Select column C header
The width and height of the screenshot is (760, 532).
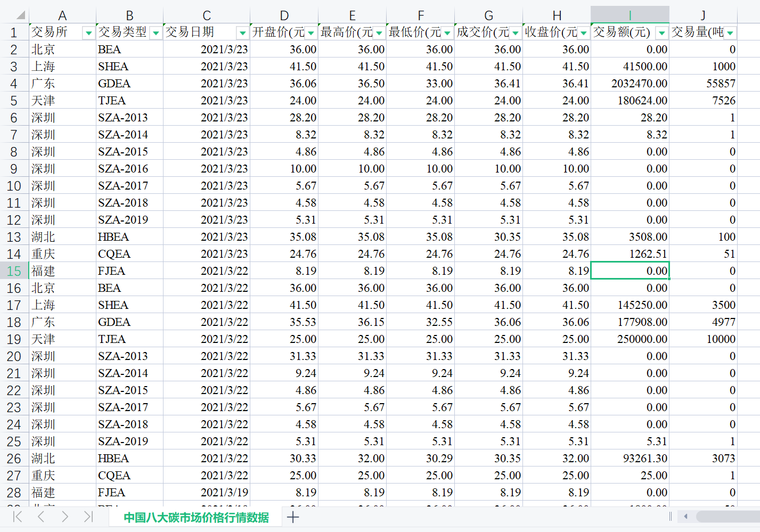(x=207, y=15)
